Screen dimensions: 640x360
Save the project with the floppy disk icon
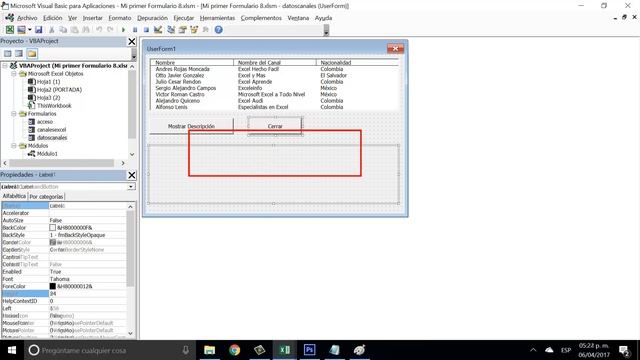[38, 29]
